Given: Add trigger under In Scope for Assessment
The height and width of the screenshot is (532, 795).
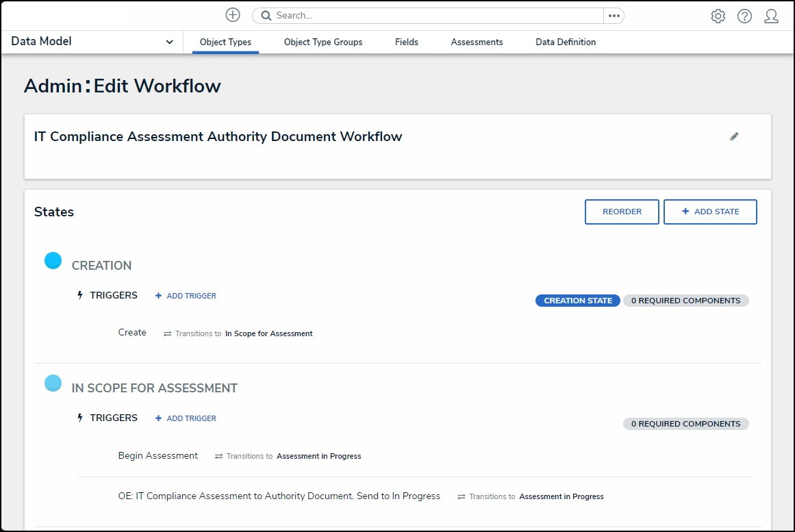Looking at the screenshot, I should [x=186, y=418].
